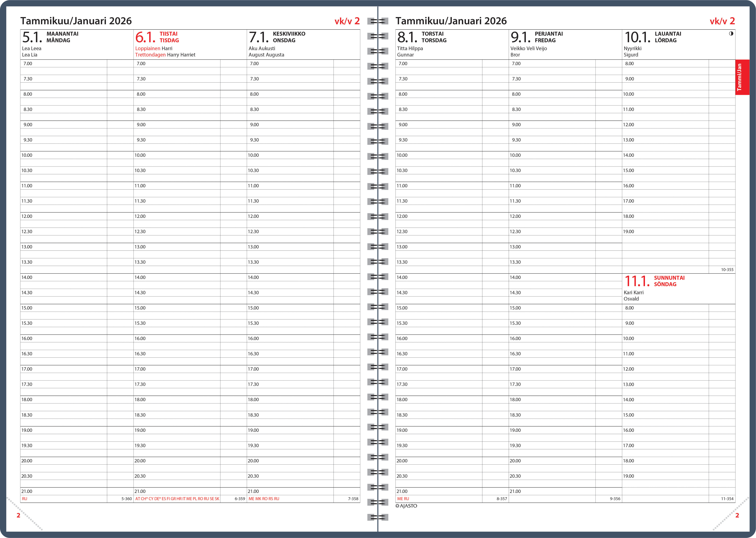Click the Ajasto logo at the page bottom
This screenshot has height=538, width=756.
(406, 506)
